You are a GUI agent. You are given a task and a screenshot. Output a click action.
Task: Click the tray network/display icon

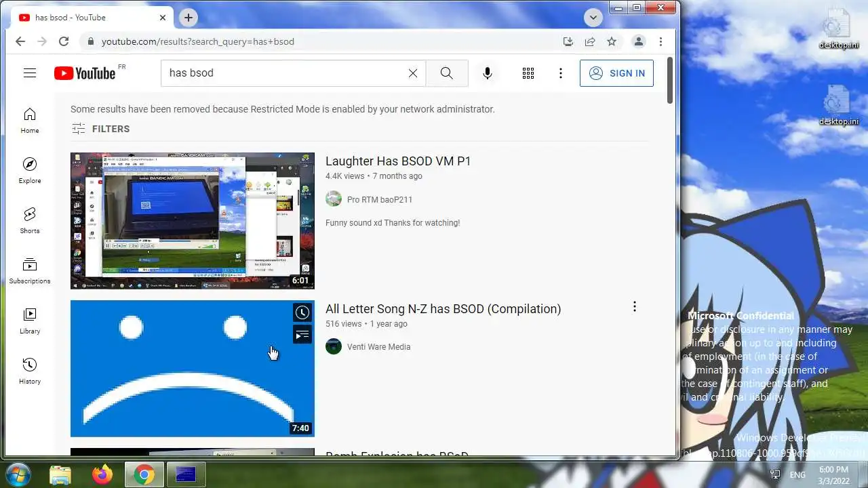click(775, 475)
